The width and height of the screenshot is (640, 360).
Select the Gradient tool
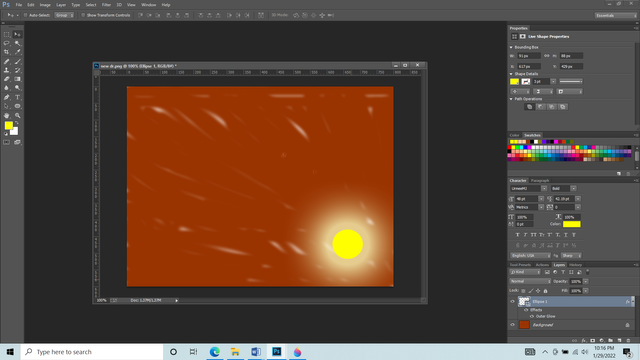coord(18,79)
